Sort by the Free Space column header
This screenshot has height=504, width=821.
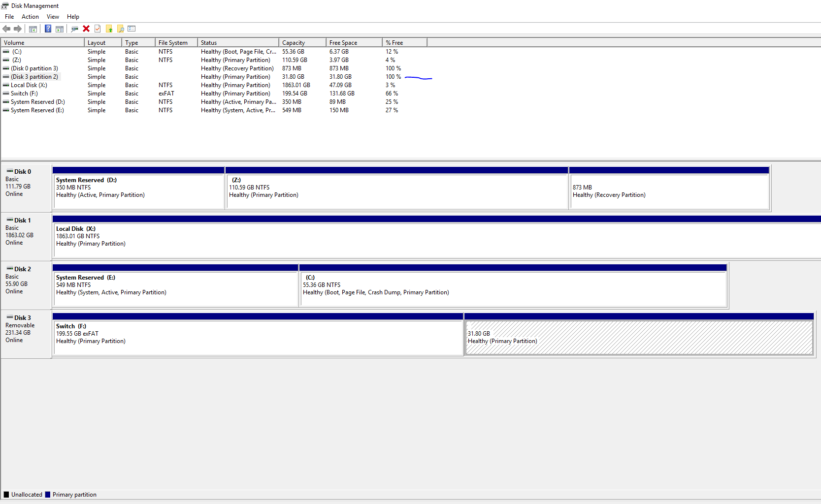[x=354, y=43]
